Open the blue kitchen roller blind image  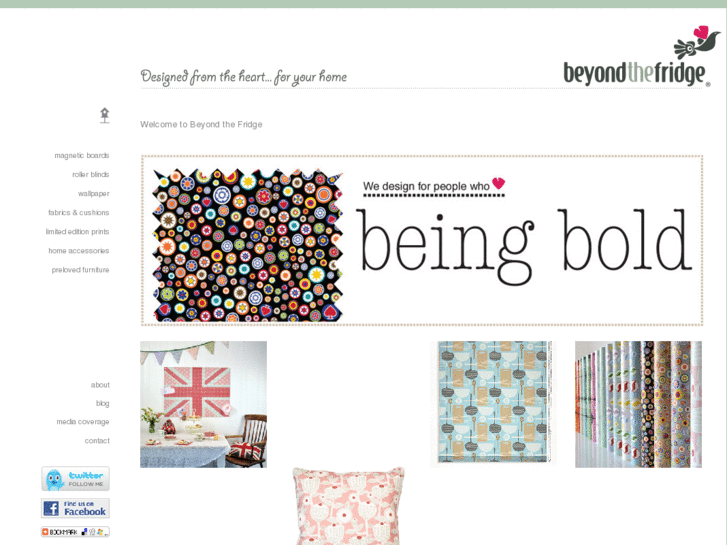click(x=494, y=403)
